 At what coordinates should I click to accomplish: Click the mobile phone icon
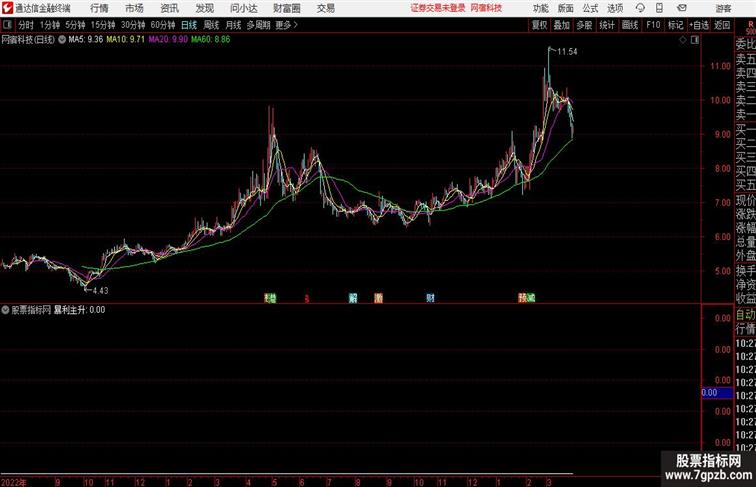(659, 8)
